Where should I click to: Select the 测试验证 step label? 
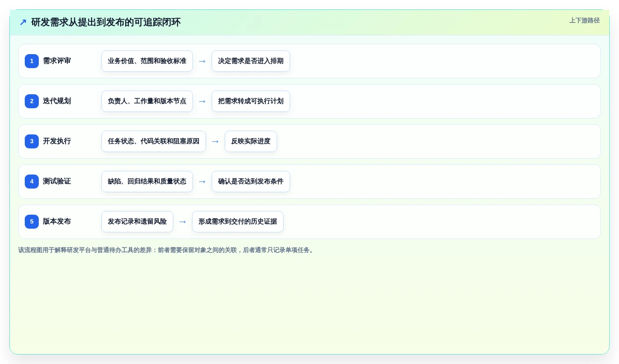pos(57,182)
